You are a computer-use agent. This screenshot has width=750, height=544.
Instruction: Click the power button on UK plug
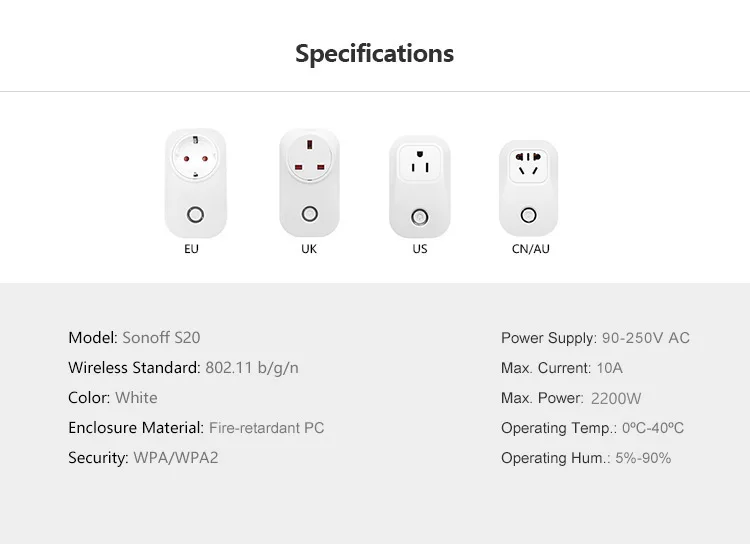[x=310, y=214]
